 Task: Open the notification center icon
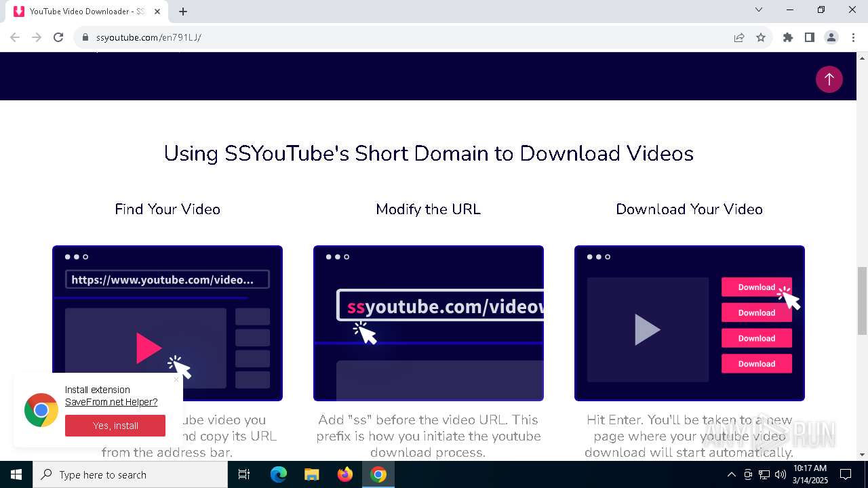846,474
